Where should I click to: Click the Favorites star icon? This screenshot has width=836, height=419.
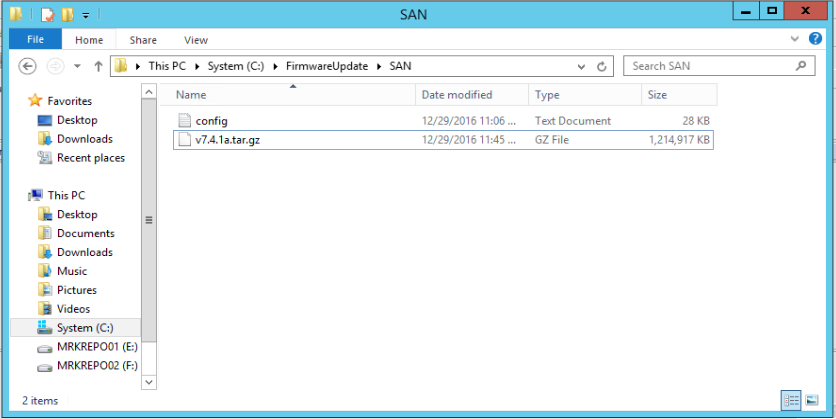click(x=35, y=100)
